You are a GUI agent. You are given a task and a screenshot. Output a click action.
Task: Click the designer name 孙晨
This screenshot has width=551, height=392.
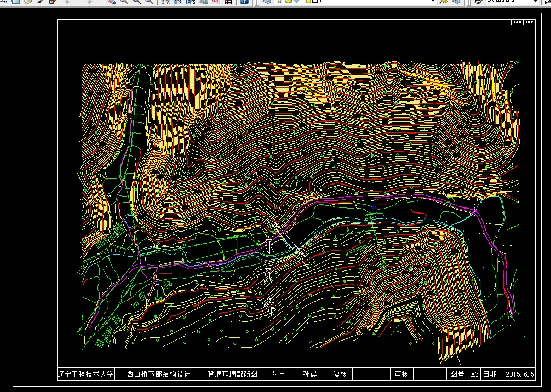coord(310,374)
